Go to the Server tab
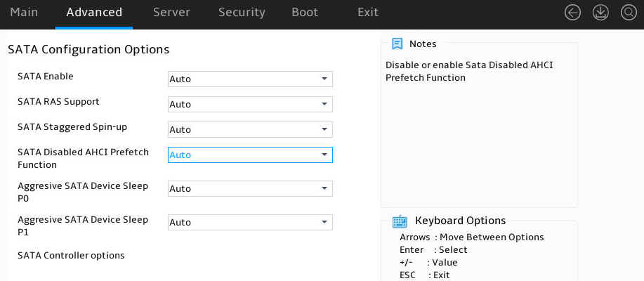Screen dimensions: 644x281 (171, 13)
